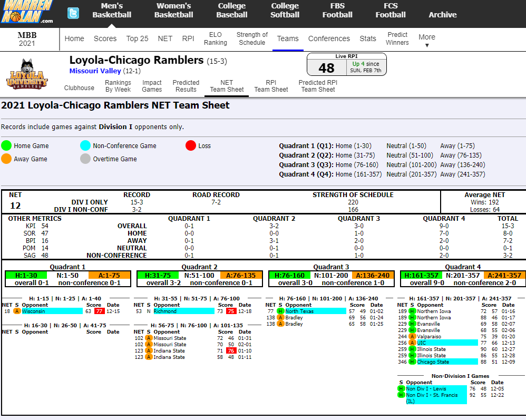
Task: Click the green Home Game legend dot
Action: [6, 145]
